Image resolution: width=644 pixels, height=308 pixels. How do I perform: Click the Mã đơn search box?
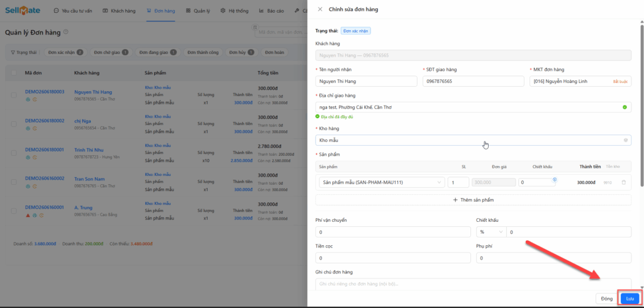[x=281, y=32]
